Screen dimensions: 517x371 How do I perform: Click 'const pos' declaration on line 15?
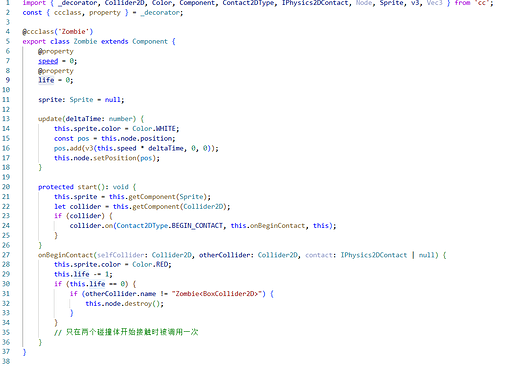[x=72, y=139]
